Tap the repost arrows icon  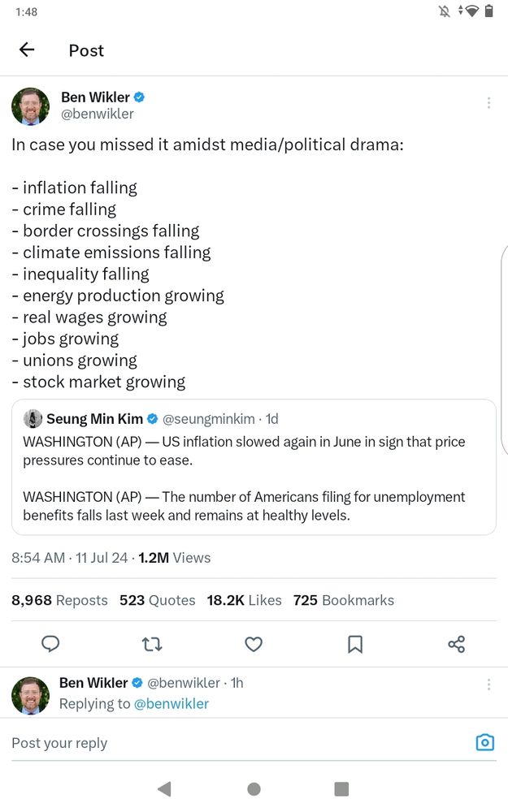coord(152,644)
